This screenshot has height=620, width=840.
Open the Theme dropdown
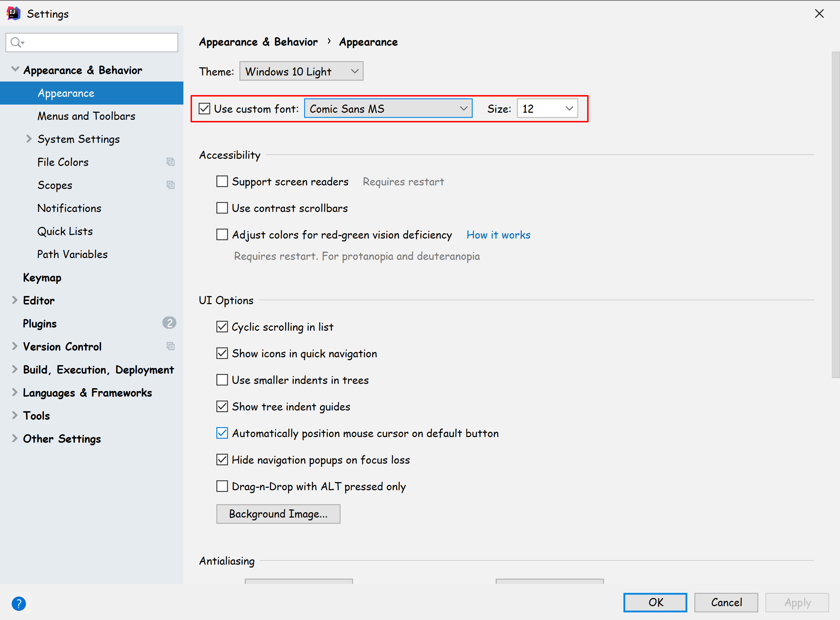point(301,71)
